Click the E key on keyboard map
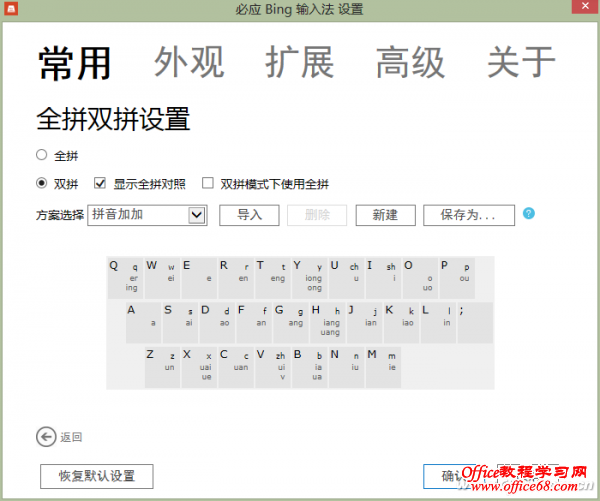The image size is (600, 501). click(x=199, y=278)
